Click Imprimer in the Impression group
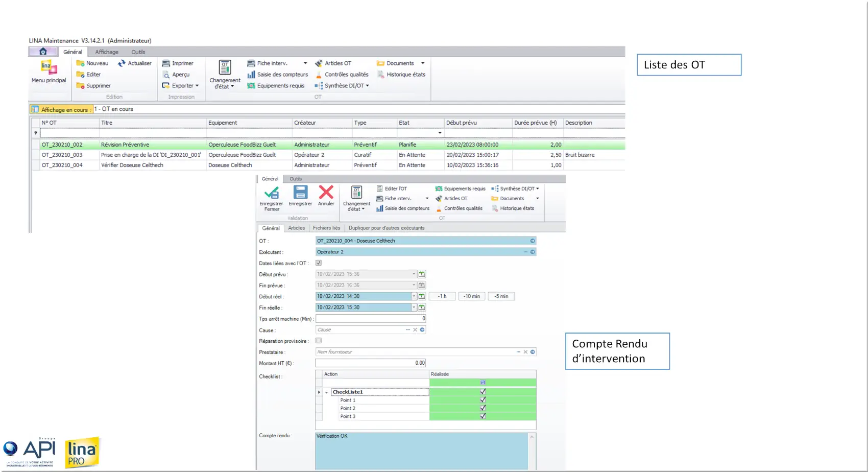This screenshot has height=472, width=868. [x=178, y=63]
